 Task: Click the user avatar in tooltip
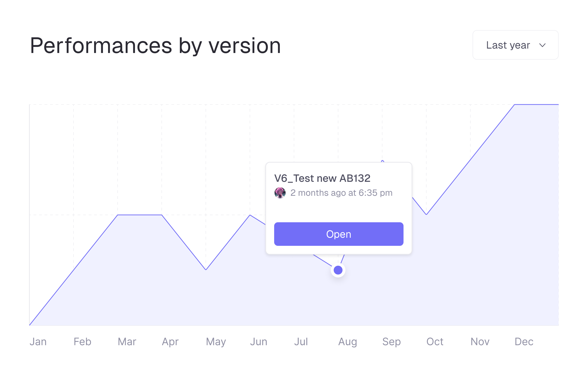pyautogui.click(x=280, y=193)
